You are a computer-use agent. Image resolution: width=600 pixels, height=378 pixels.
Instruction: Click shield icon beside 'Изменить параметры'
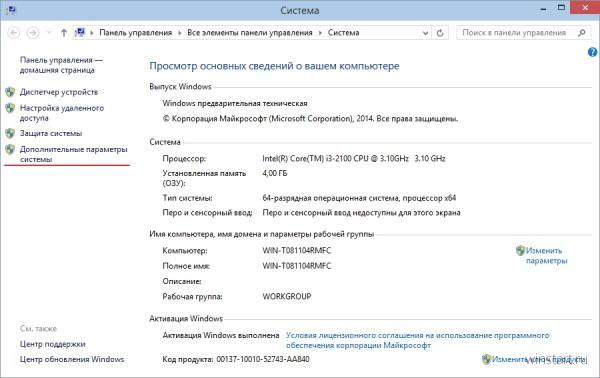520,251
